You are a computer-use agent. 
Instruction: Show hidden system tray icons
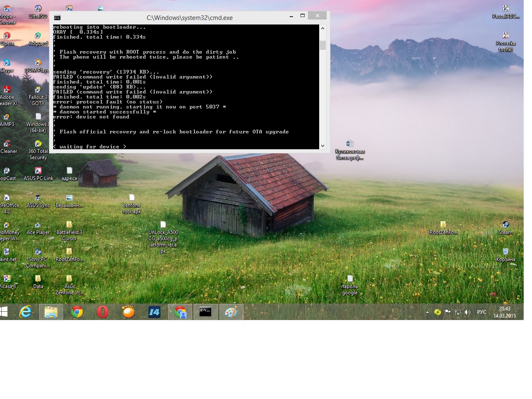pyautogui.click(x=427, y=312)
